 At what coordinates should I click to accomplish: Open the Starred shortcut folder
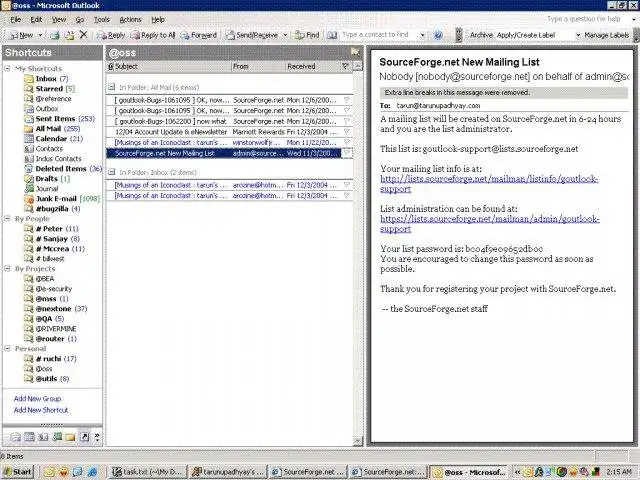coord(49,89)
